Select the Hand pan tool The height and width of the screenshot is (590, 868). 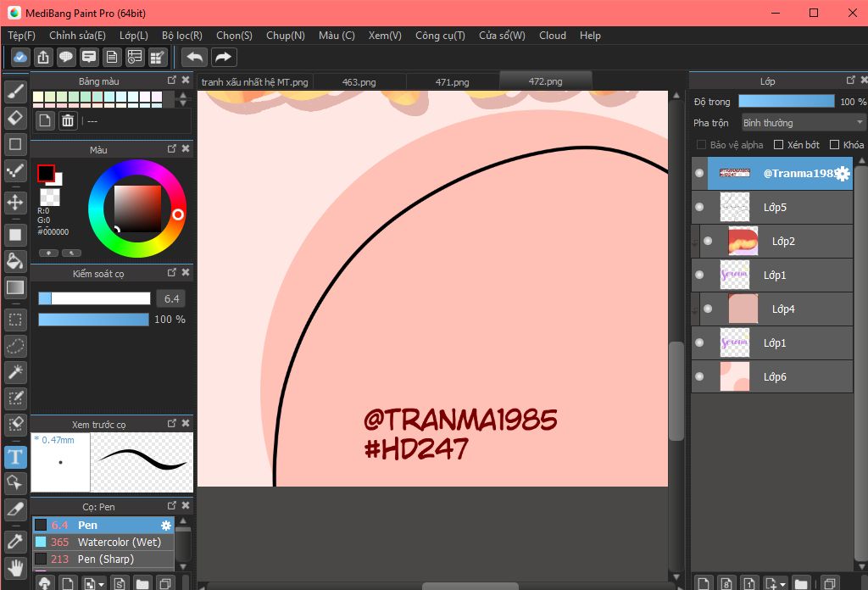[15, 568]
